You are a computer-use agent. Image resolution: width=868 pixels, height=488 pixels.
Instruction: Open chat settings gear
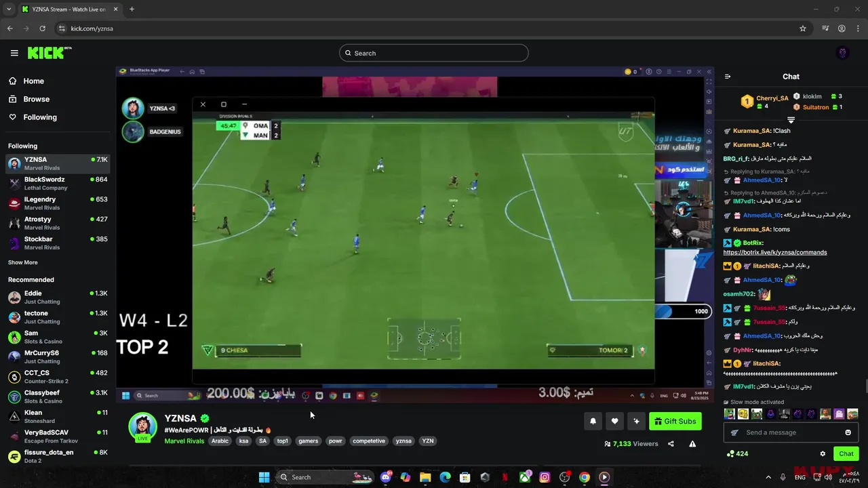click(x=823, y=453)
